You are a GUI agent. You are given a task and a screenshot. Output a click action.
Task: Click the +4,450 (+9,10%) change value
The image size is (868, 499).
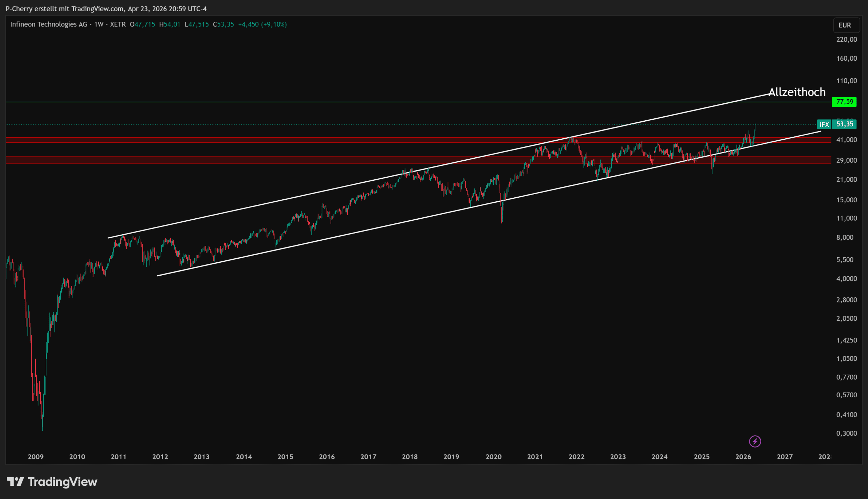[x=262, y=24]
